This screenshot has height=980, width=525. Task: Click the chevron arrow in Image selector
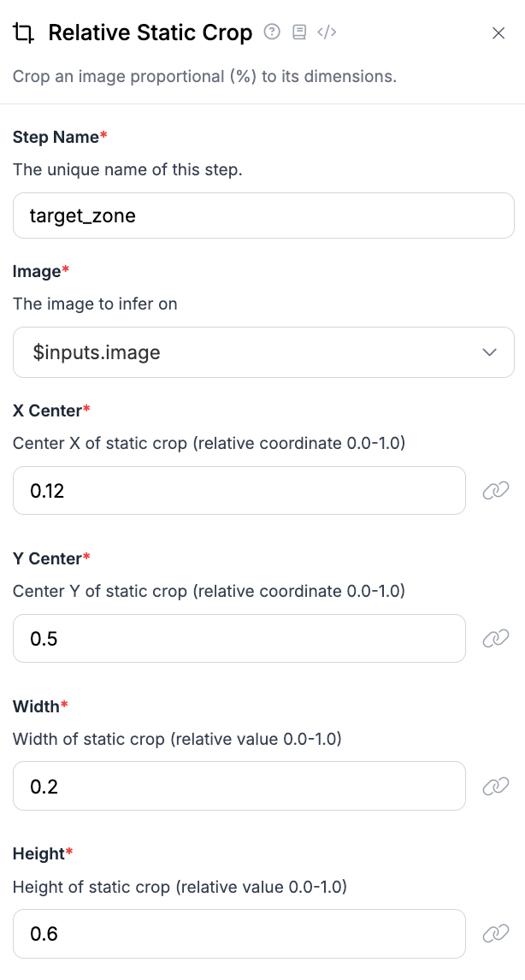click(x=490, y=352)
